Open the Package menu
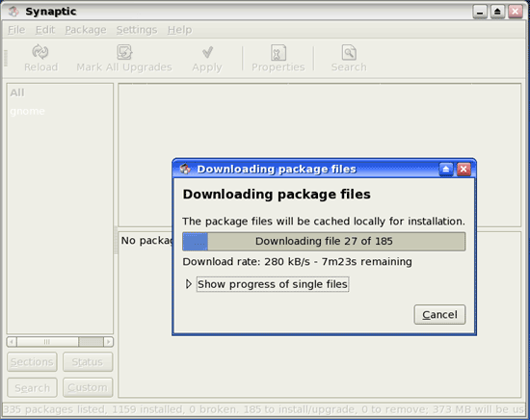This screenshot has height=420, width=530. point(86,30)
